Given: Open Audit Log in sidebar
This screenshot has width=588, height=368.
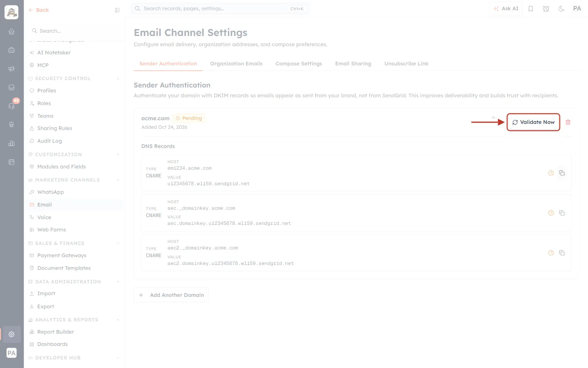Looking at the screenshot, I should tap(49, 141).
